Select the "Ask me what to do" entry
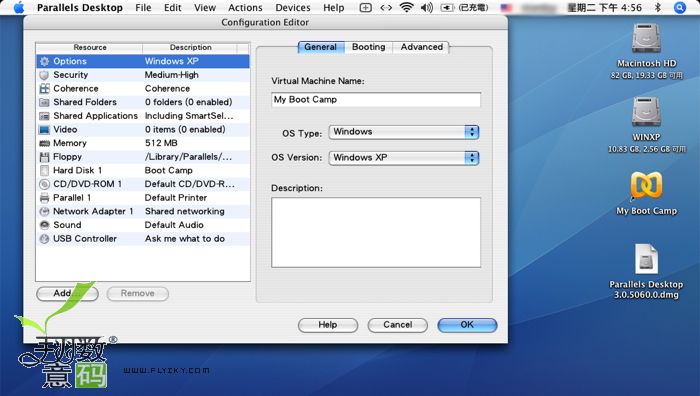The image size is (700, 396). 185,239
